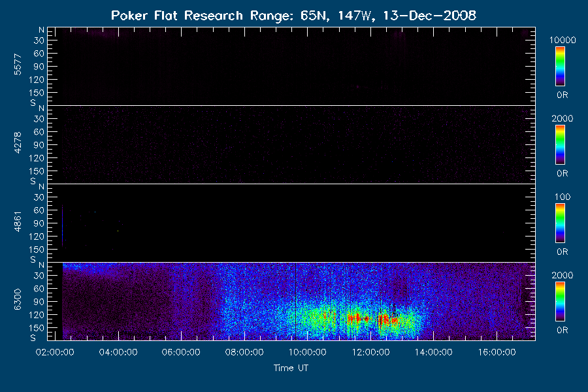
Task: Click the 02:00:00 time tick label
Action: 55,352
